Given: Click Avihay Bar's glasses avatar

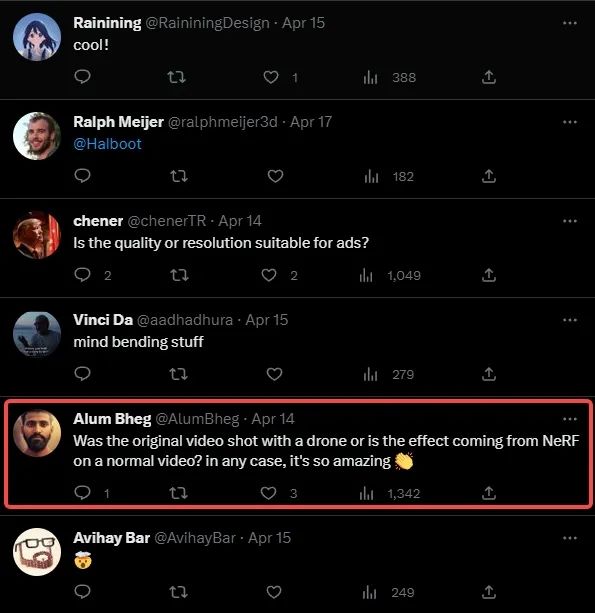Looking at the screenshot, I should tap(37, 552).
